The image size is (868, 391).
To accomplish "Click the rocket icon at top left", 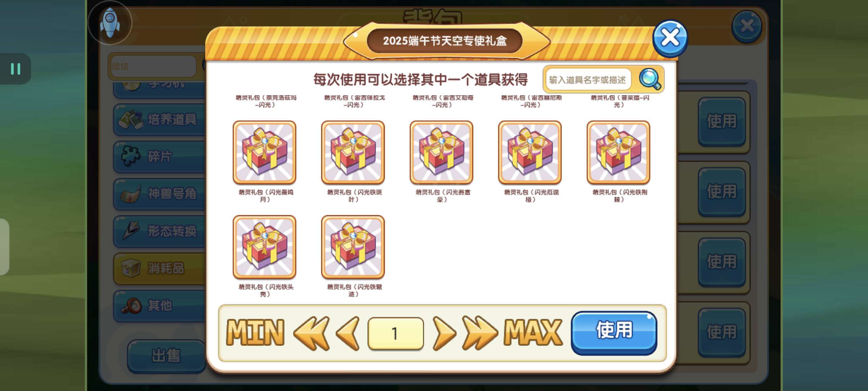I will [x=110, y=23].
